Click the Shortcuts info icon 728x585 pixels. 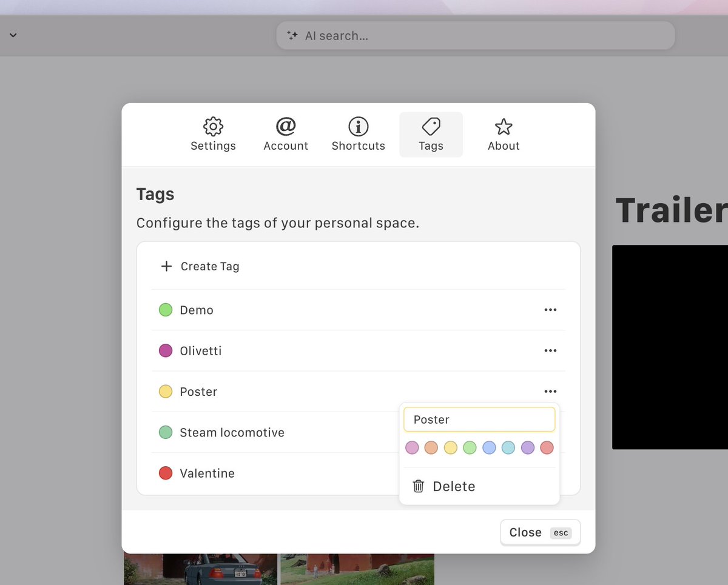[358, 126]
